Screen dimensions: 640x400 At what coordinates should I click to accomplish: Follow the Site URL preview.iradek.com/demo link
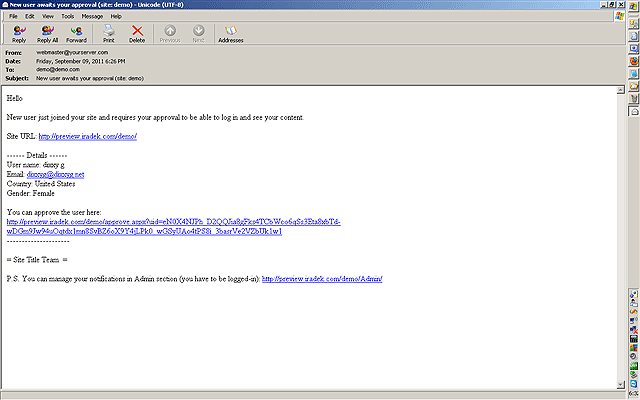(87, 135)
